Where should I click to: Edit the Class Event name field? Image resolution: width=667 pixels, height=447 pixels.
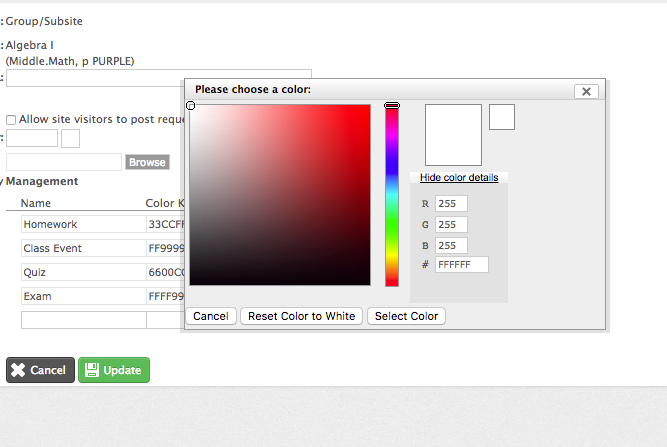point(83,248)
